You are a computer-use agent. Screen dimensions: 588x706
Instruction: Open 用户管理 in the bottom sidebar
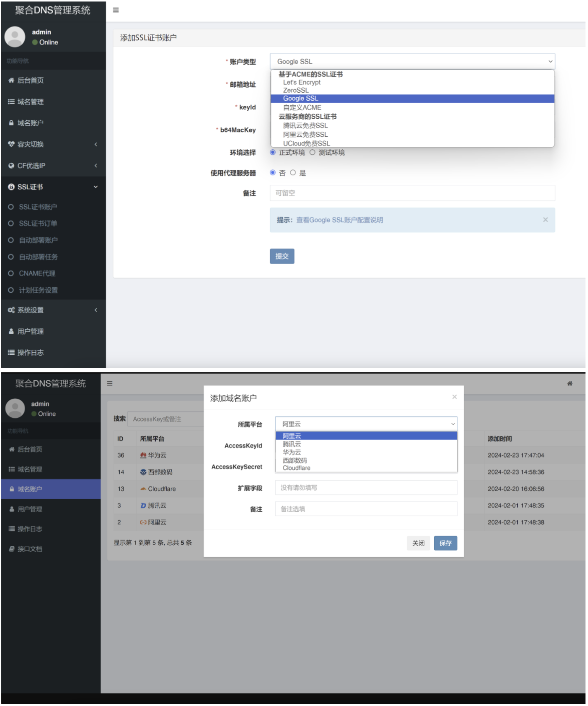51,510
